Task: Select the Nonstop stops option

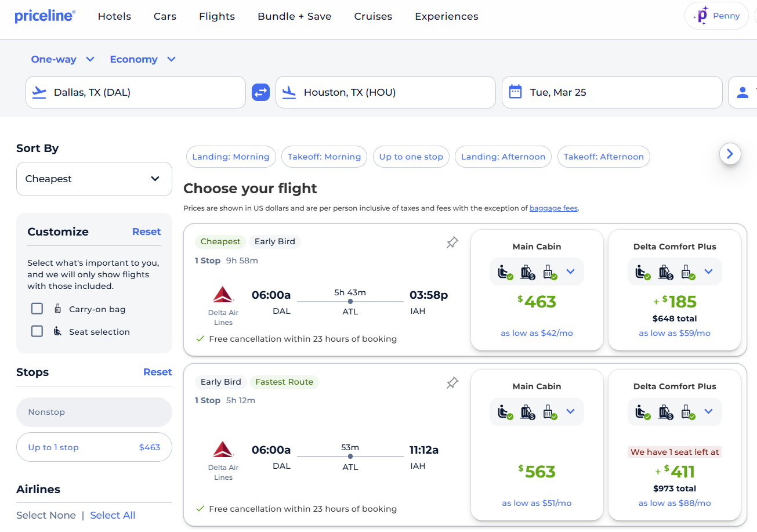Action: tap(94, 412)
